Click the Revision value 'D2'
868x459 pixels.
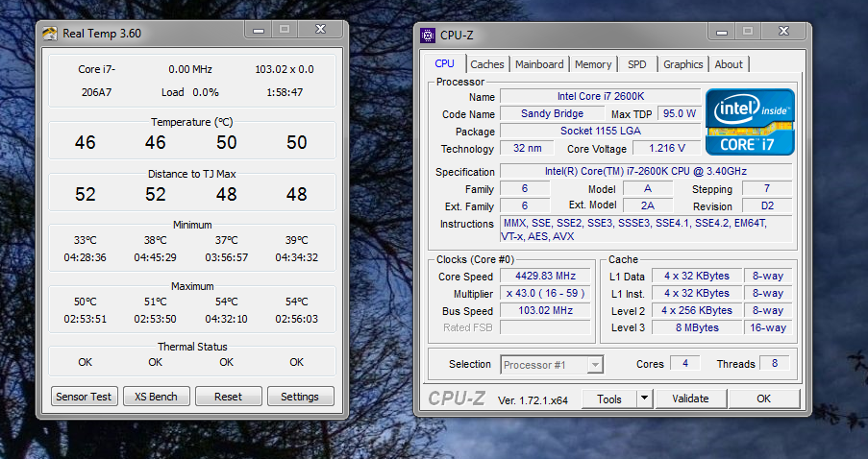767,205
